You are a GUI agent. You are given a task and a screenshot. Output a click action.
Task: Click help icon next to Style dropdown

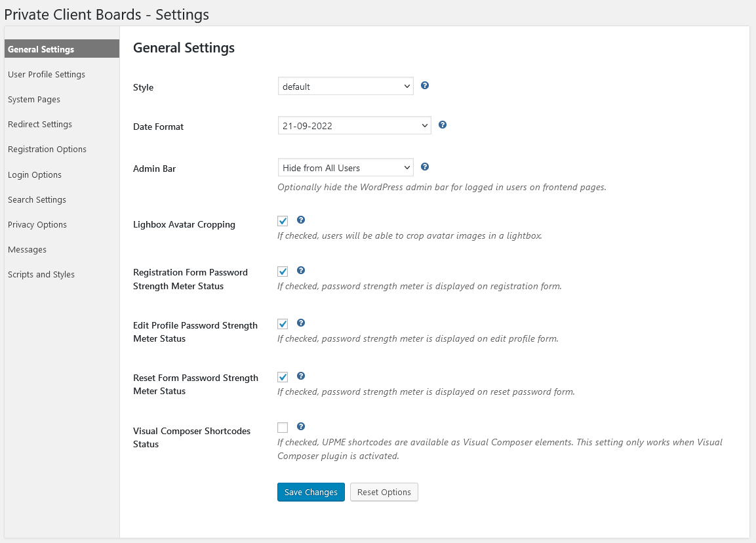pos(425,85)
